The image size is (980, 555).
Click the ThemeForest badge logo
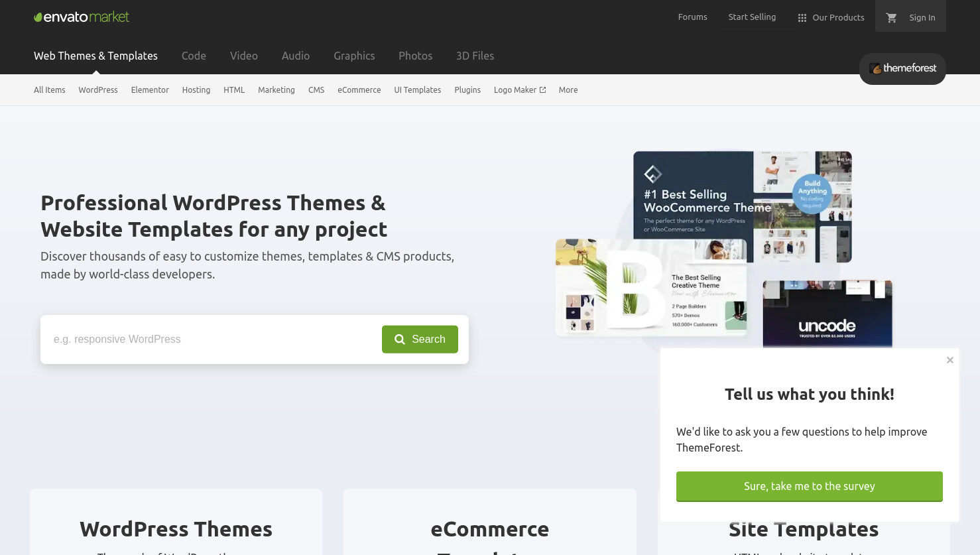902,68
